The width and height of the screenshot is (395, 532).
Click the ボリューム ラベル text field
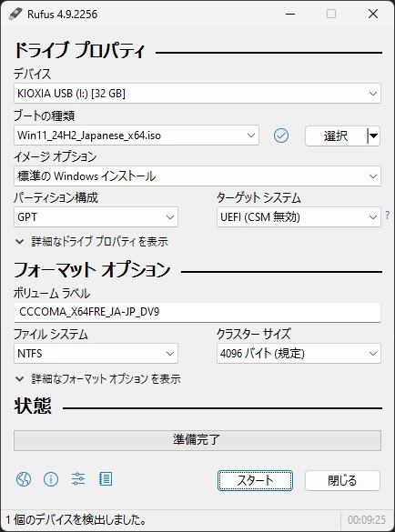(x=197, y=312)
